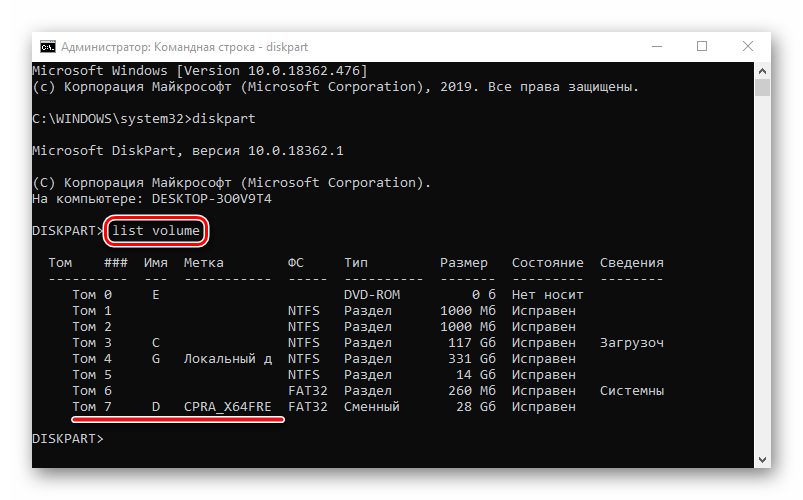Image resolution: width=803 pixels, height=500 pixels.
Task: Click the 'Состояние' column header
Action: click(x=547, y=263)
